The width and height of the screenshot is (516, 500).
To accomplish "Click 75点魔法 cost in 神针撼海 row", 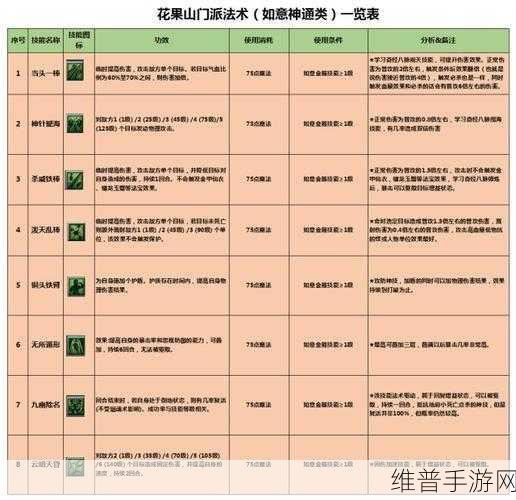I will coord(259,124).
